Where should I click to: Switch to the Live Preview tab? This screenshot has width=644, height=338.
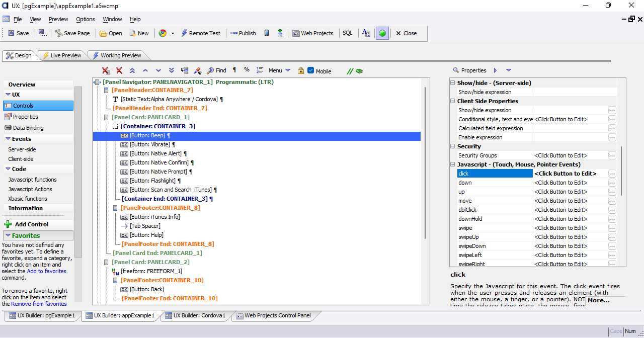61,55
